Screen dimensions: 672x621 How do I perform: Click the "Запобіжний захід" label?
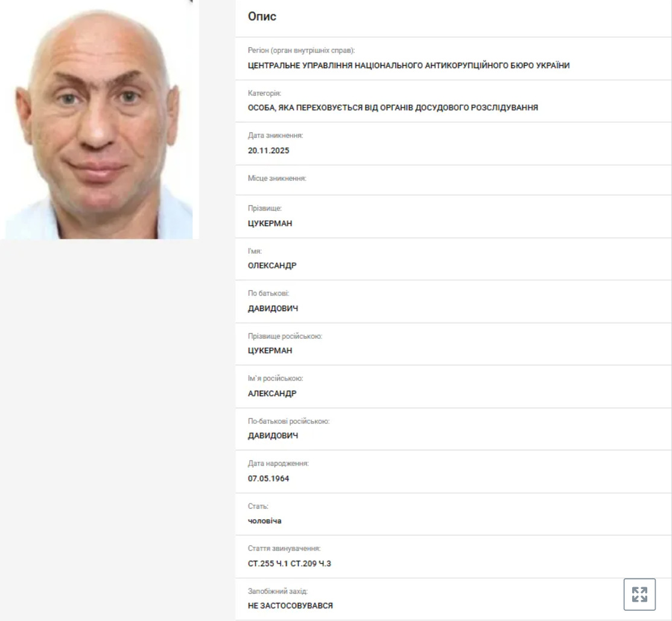(277, 591)
